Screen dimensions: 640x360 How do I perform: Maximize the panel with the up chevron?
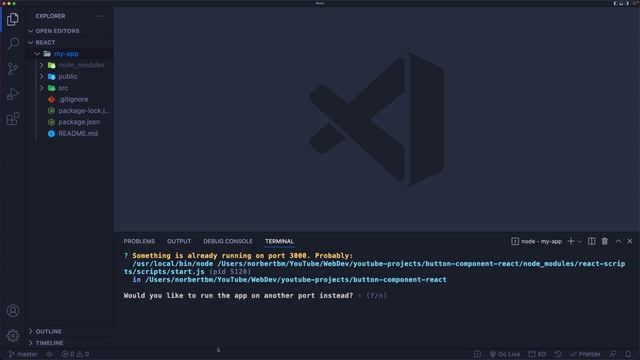tap(618, 241)
